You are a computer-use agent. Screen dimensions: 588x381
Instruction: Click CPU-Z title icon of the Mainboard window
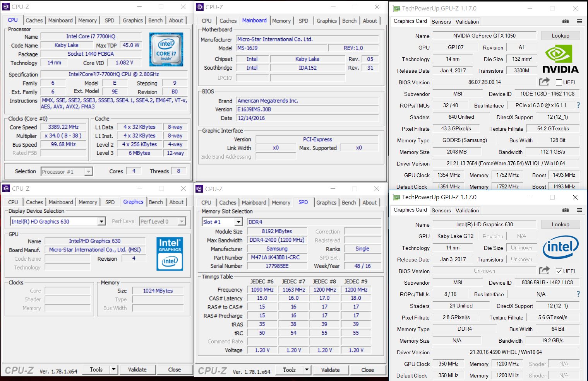click(x=200, y=7)
